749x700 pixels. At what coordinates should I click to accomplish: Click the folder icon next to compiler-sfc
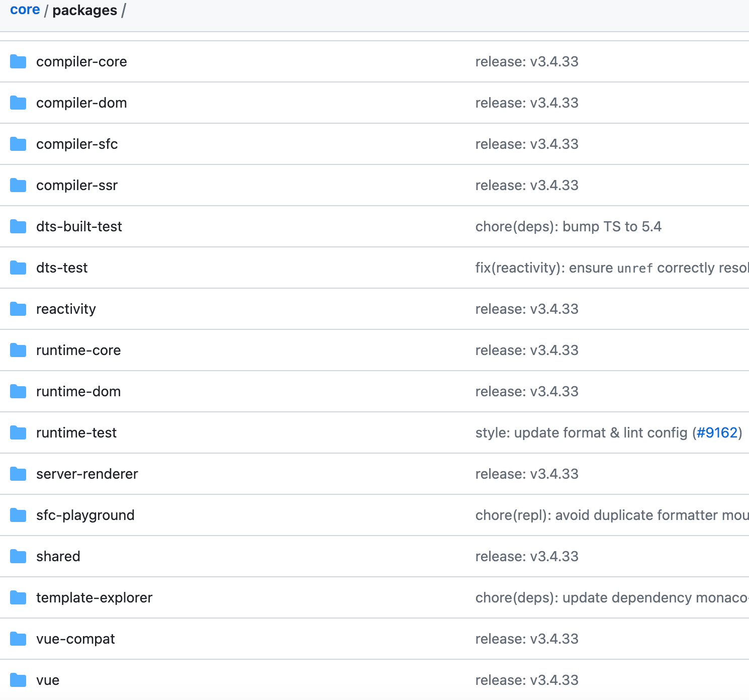click(x=18, y=144)
